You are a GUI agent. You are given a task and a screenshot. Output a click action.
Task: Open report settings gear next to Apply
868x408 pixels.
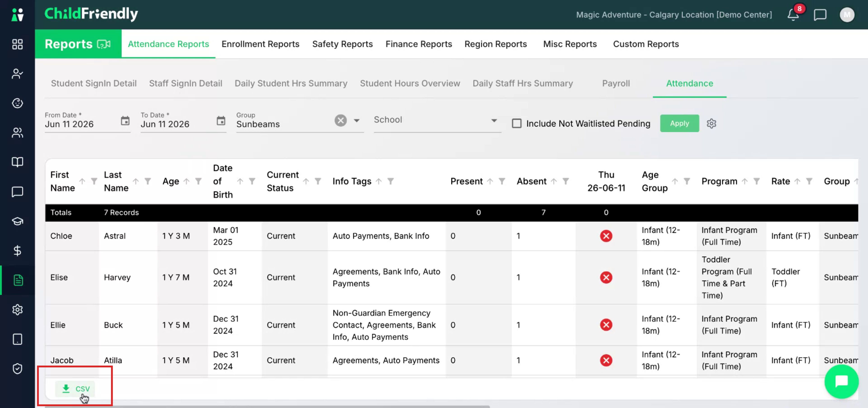pos(711,123)
